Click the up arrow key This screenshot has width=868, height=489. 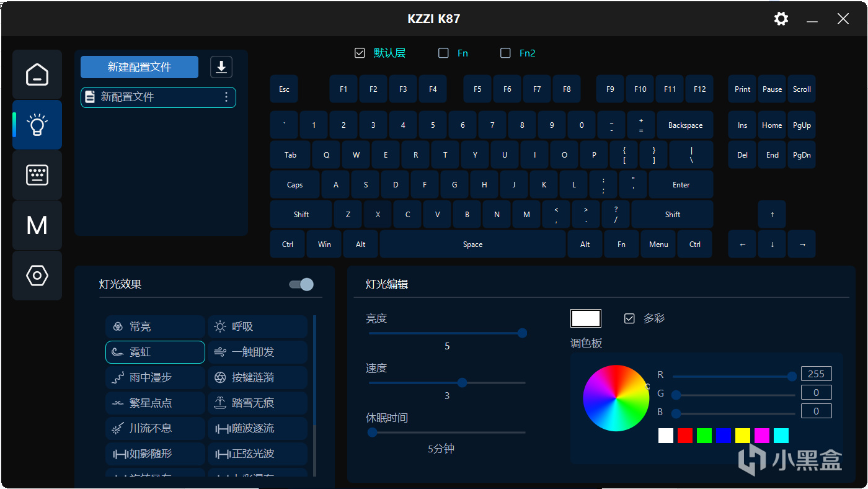(772, 215)
